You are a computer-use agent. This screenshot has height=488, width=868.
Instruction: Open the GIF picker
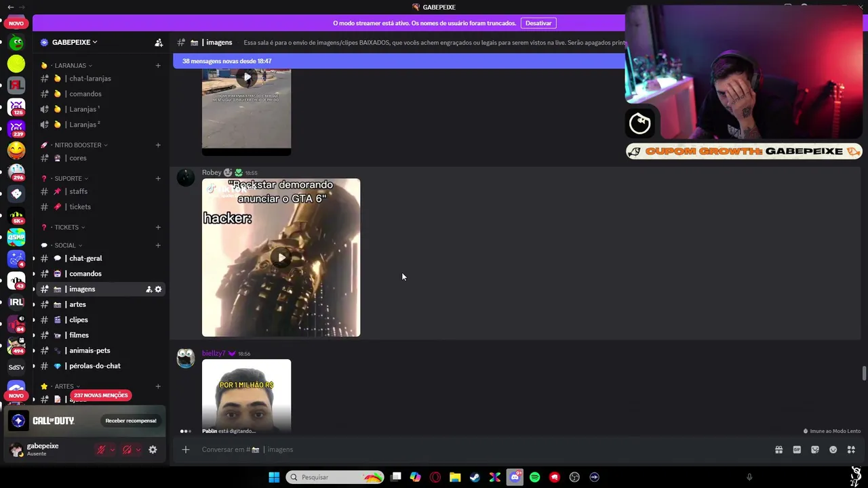pyautogui.click(x=797, y=449)
